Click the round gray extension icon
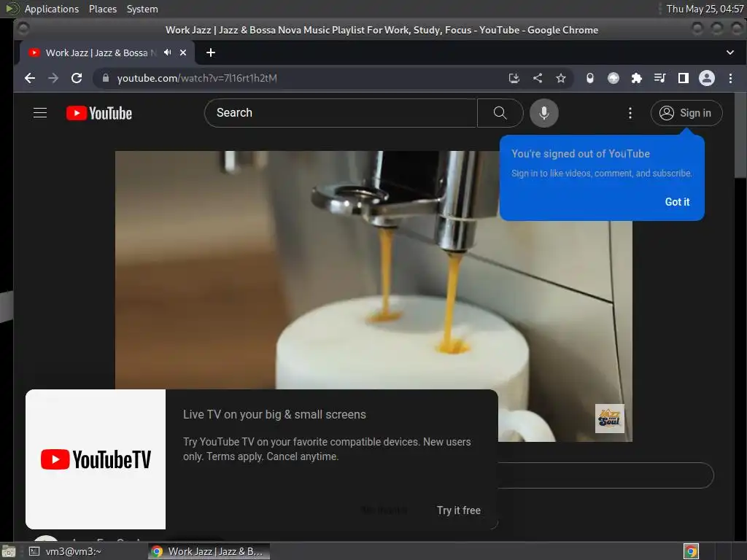This screenshot has width=747, height=560. (x=613, y=78)
